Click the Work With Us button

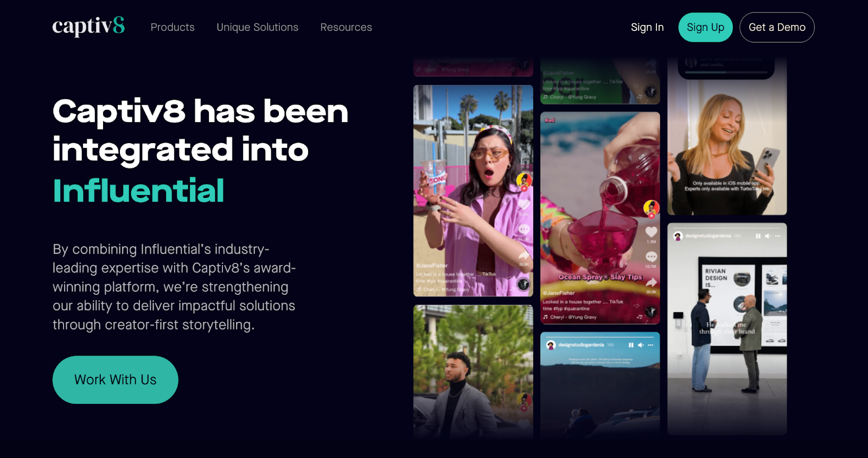116,379
